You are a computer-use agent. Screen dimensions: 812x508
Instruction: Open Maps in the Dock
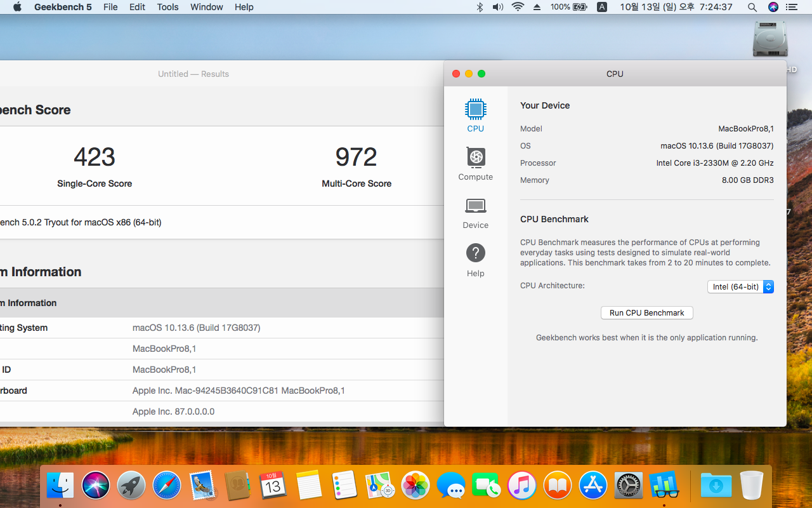pyautogui.click(x=380, y=486)
